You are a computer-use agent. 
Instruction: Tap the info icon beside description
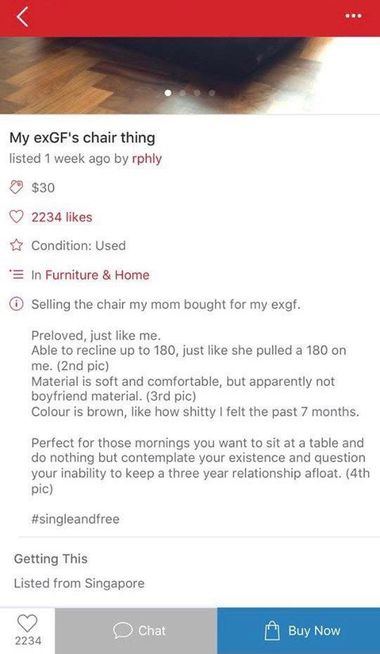point(16,304)
